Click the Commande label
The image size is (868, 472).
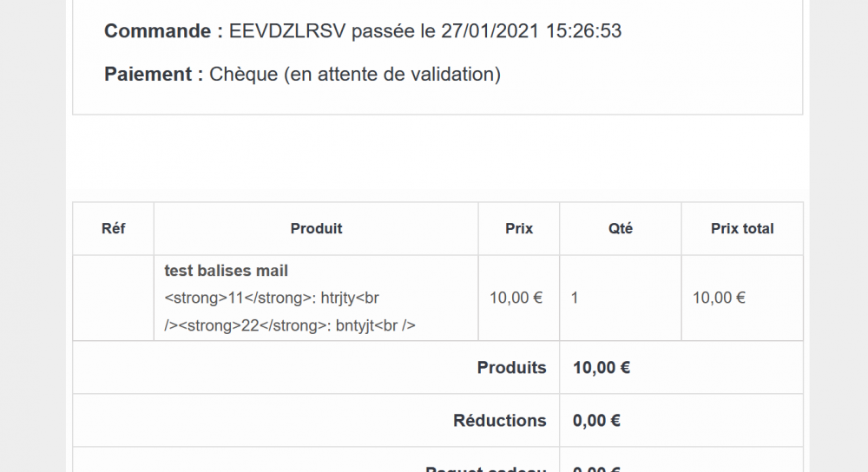pos(163,31)
